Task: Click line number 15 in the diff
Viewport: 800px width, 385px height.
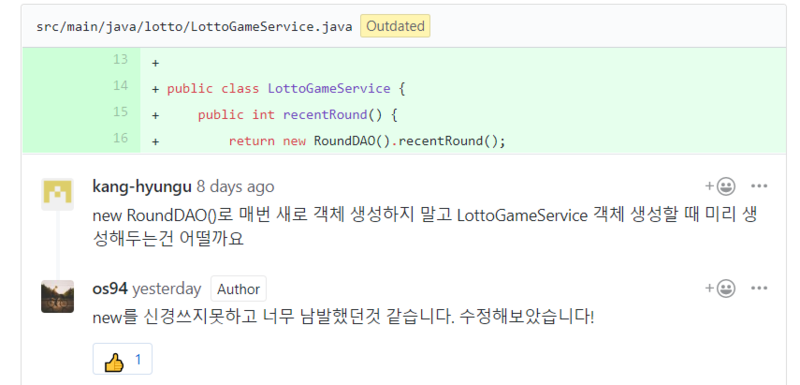Action: pos(120,112)
